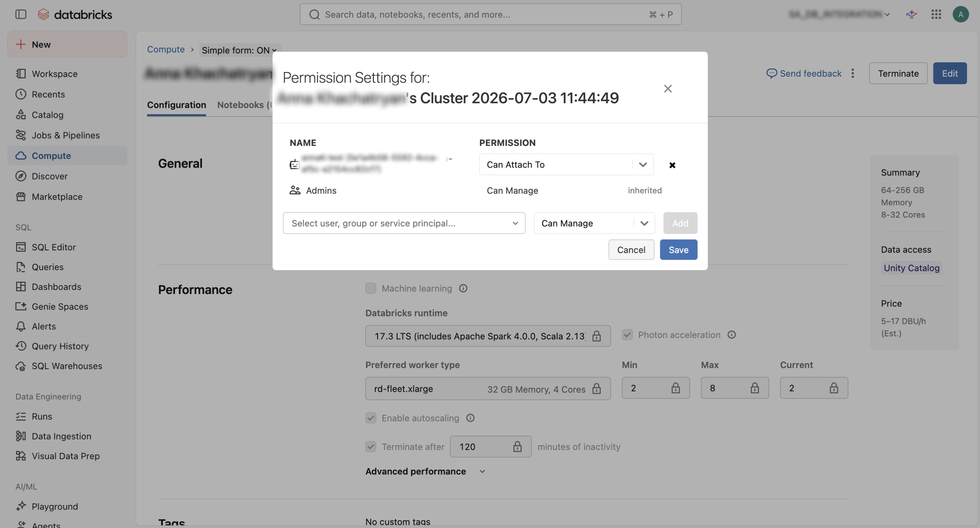
Task: Remove the service principal permission entry
Action: [672, 165]
